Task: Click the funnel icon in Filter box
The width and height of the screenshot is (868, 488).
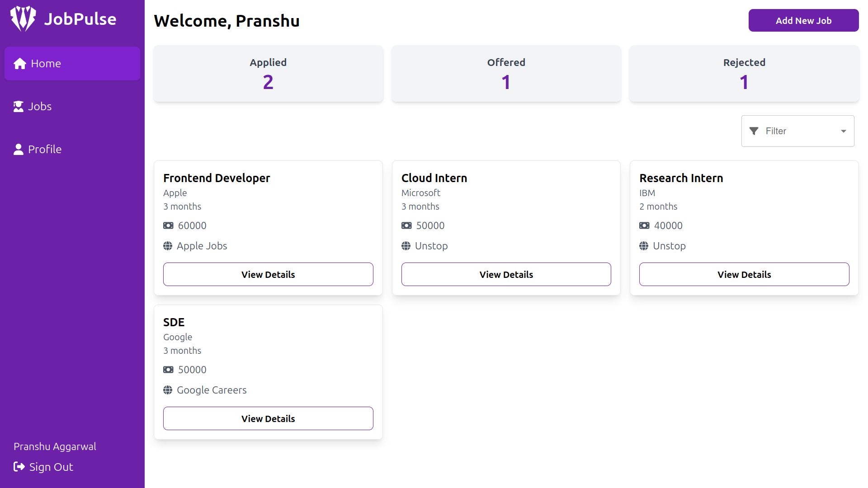Action: pyautogui.click(x=754, y=131)
